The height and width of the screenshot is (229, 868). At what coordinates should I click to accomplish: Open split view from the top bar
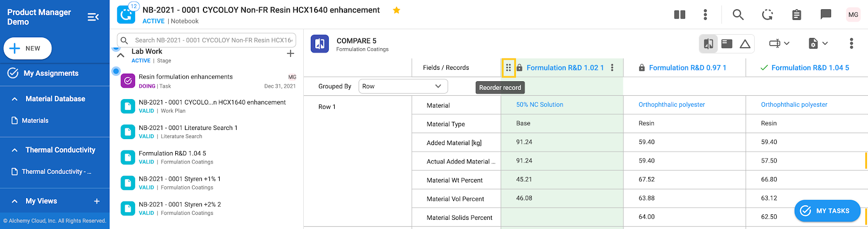coord(680,15)
